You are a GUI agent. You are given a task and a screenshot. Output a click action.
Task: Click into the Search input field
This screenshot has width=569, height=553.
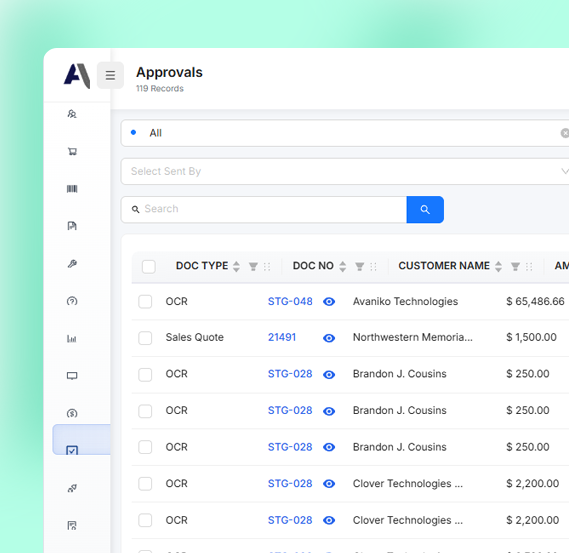(x=264, y=209)
